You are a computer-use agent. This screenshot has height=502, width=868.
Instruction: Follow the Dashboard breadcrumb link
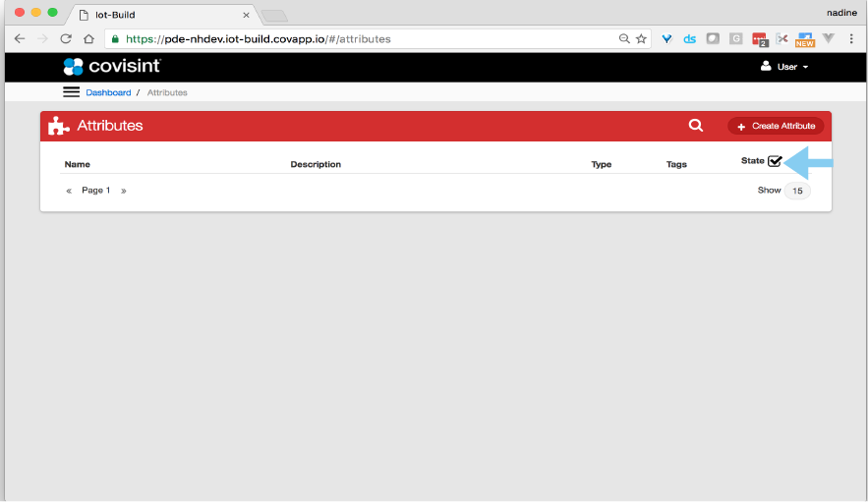tap(108, 92)
